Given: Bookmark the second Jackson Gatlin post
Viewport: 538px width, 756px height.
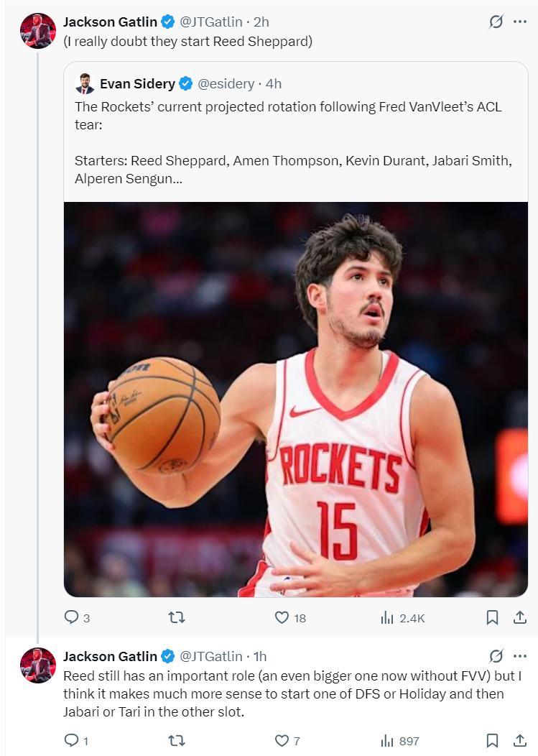Looking at the screenshot, I should click(493, 740).
